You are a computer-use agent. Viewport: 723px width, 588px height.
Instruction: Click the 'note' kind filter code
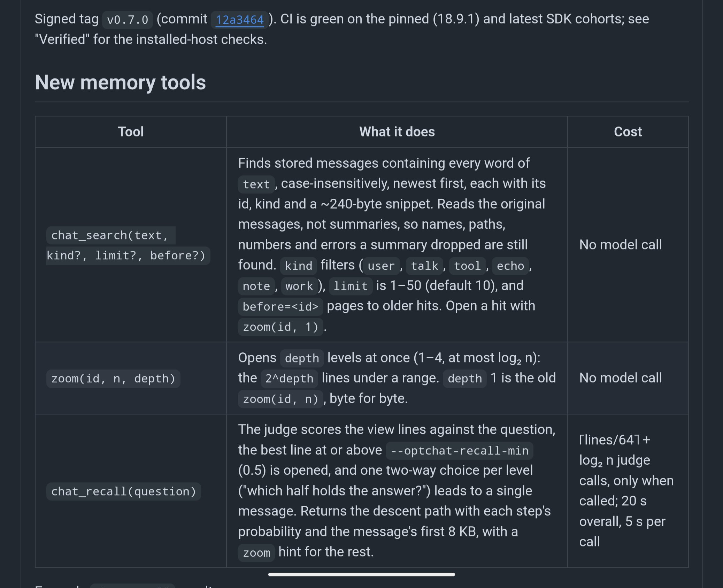coord(256,286)
